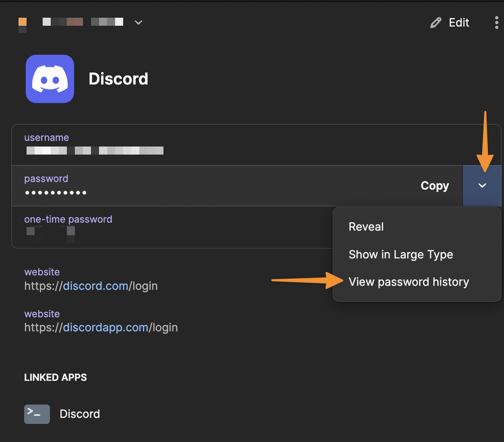This screenshot has height=442, width=504.
Task: Click the blurred vault name
Action: tap(83, 22)
